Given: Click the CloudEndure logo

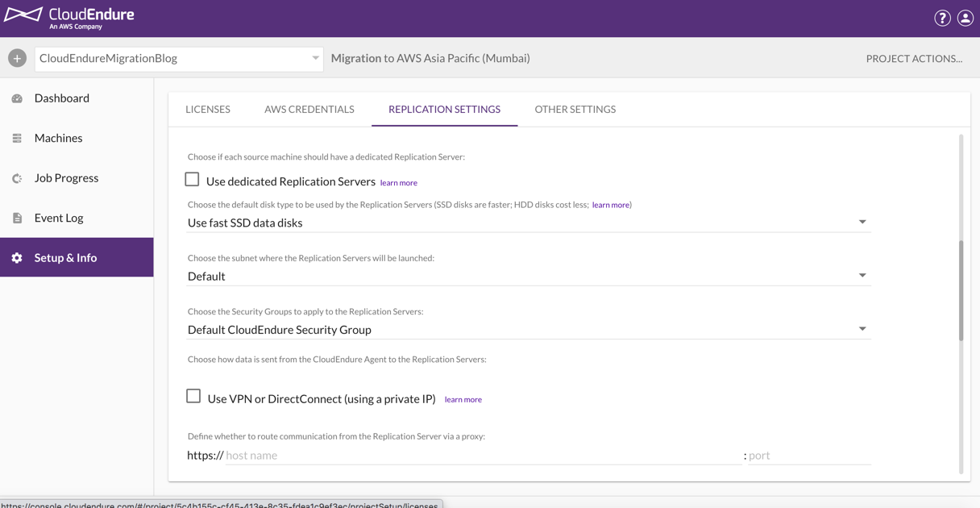Looking at the screenshot, I should point(70,16).
